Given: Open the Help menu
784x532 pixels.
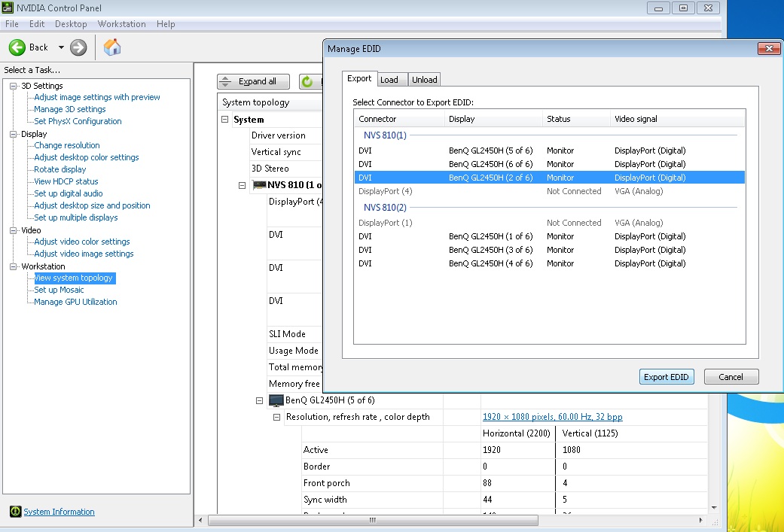Looking at the screenshot, I should [x=166, y=24].
